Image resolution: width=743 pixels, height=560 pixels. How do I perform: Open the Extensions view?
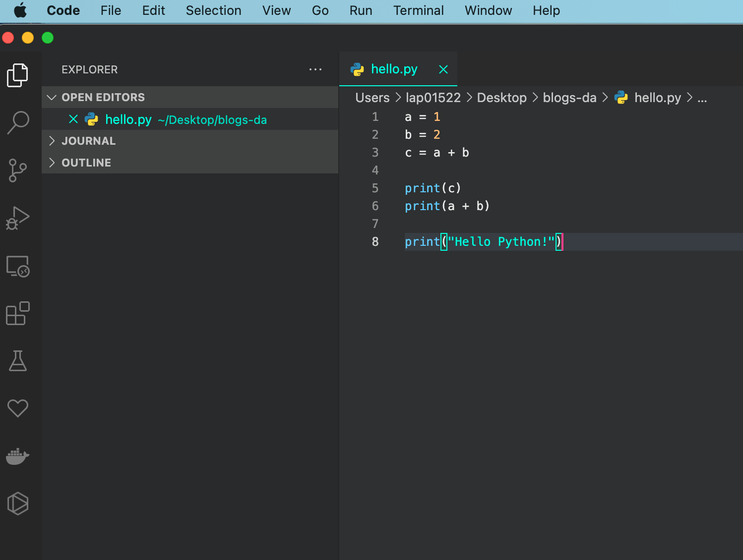click(x=18, y=313)
